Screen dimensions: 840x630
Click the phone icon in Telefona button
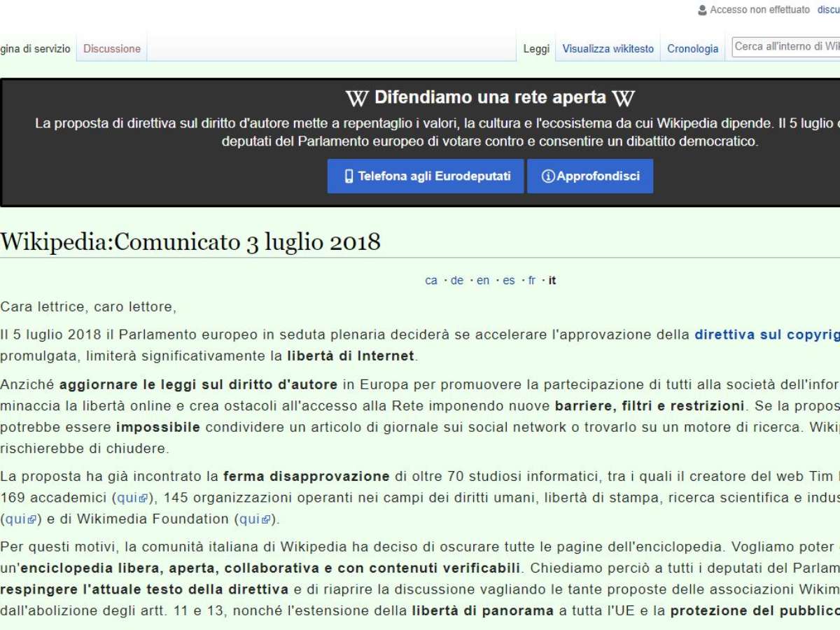click(x=349, y=176)
